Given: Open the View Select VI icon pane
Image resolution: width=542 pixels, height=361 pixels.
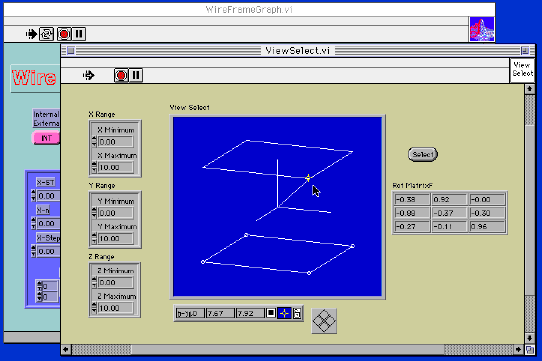Looking at the screenshot, I should (522, 70).
